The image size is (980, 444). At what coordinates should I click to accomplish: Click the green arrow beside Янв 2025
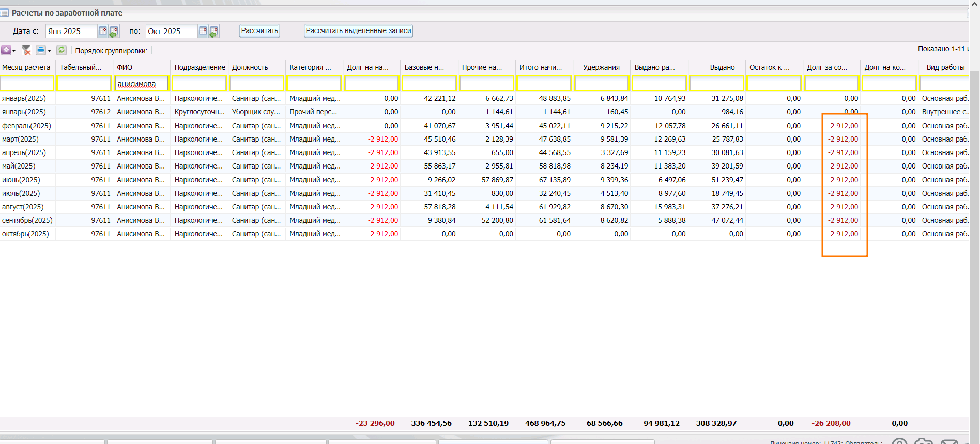pyautogui.click(x=114, y=32)
